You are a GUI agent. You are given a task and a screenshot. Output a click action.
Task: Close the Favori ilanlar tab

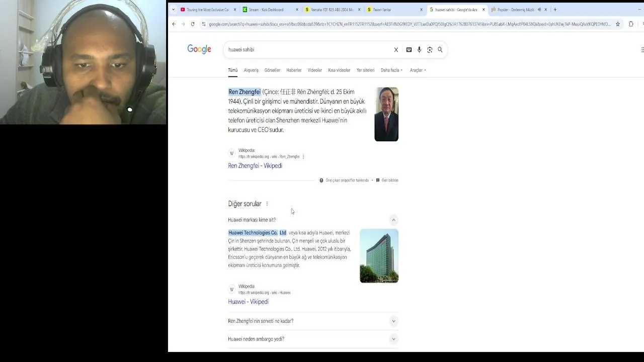coord(421,10)
